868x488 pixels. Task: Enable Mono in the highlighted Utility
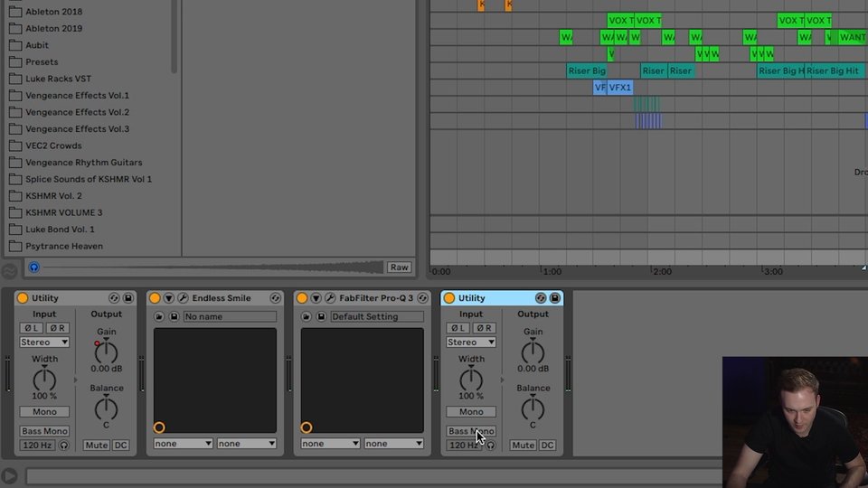click(x=471, y=412)
